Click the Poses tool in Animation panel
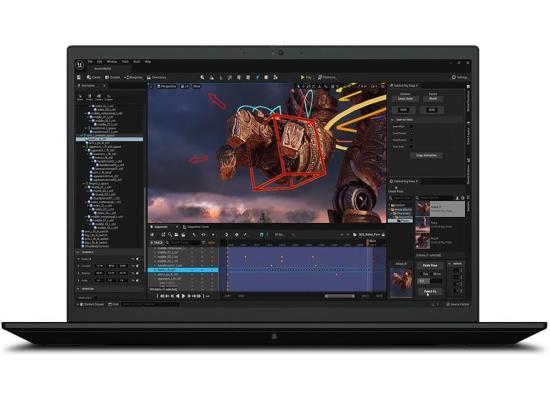The width and height of the screenshot is (550, 400). pyautogui.click(x=89, y=97)
